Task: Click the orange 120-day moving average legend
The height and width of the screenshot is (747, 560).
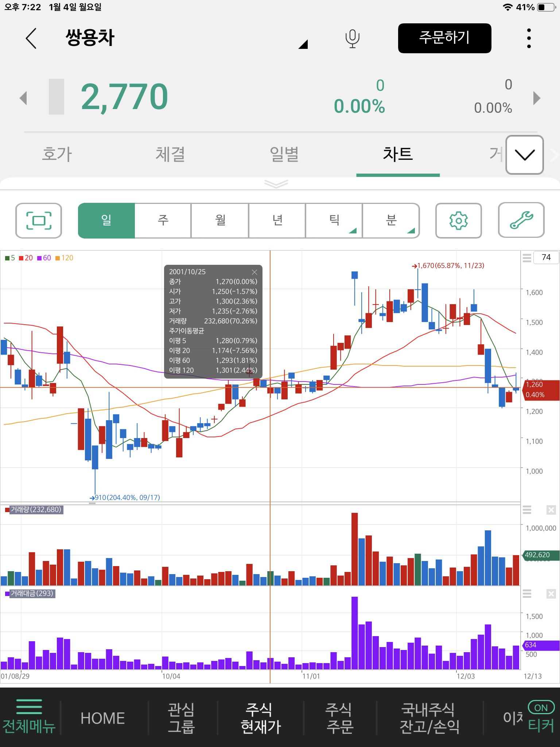Action: [64, 258]
